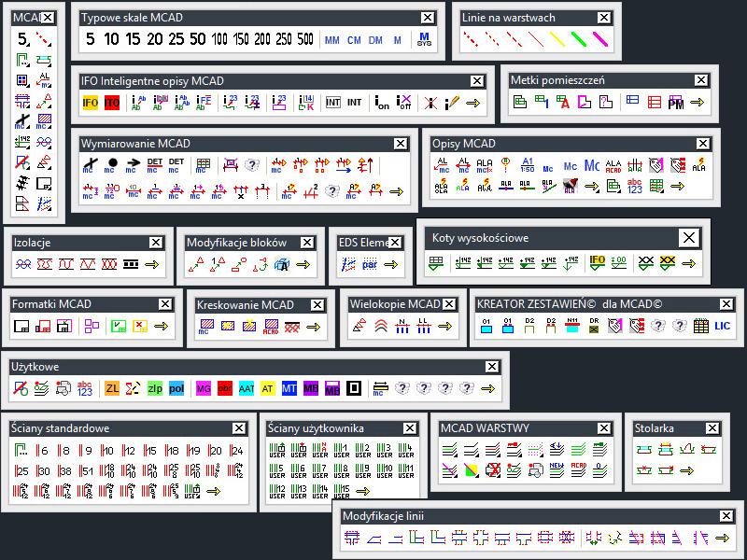Click the abc123 icon in Opisy MCAD

point(634,186)
